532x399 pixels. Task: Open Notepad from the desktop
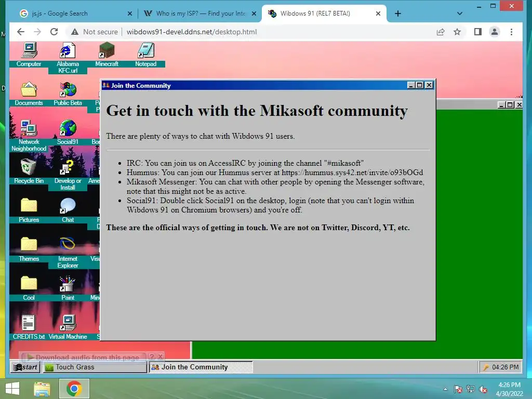click(145, 55)
